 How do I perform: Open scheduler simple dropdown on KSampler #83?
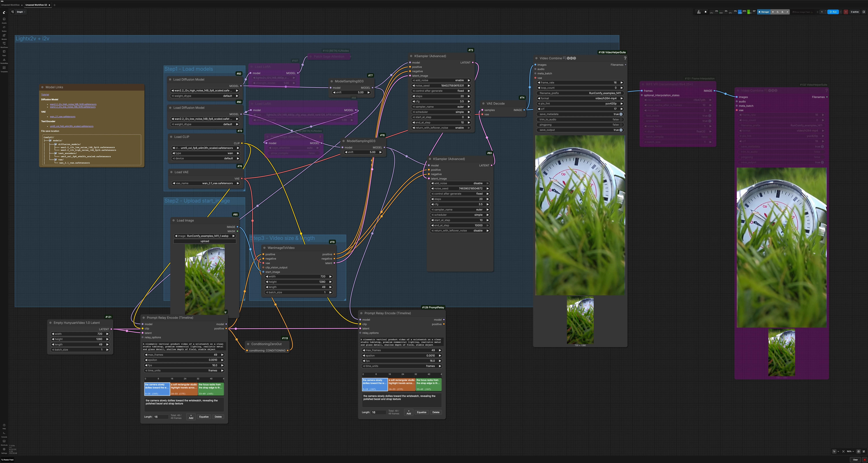coord(460,215)
